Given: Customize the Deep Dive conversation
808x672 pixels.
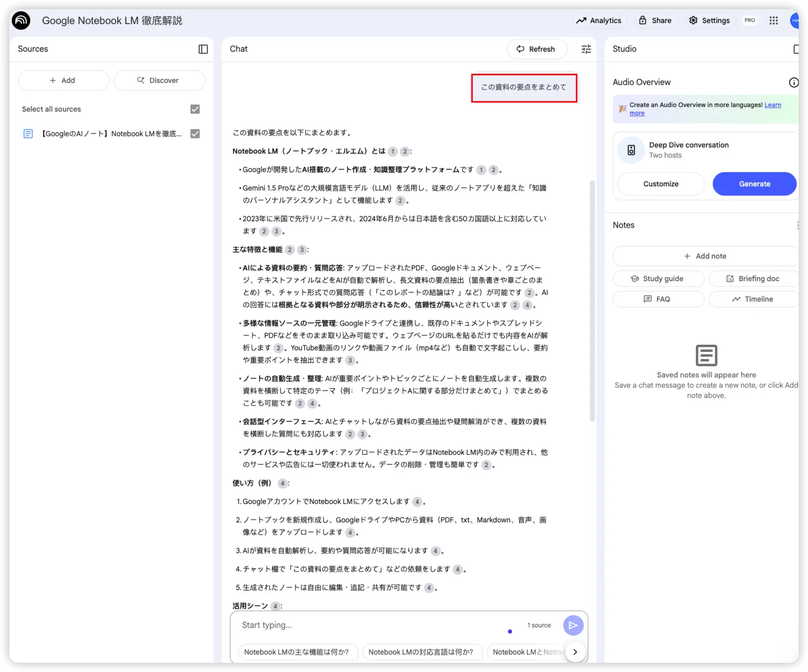Looking at the screenshot, I should (661, 184).
